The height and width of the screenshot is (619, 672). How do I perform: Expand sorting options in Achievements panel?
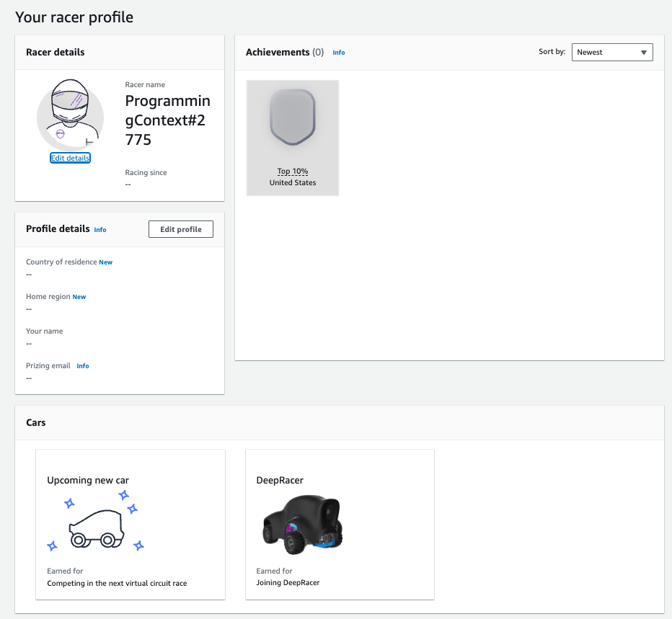pos(611,52)
